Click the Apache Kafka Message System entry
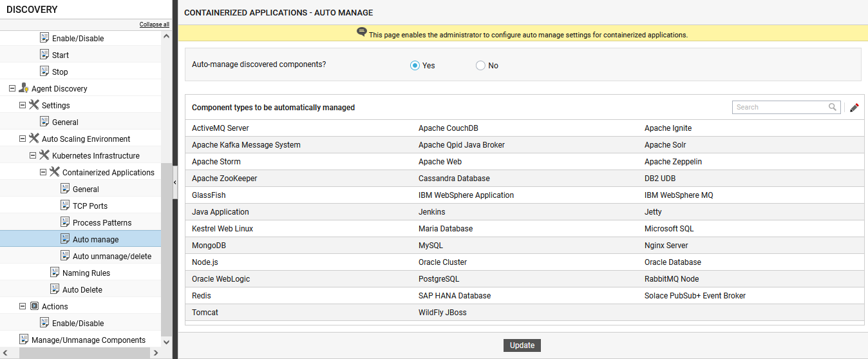Image resolution: width=868 pixels, height=359 pixels. pos(246,145)
